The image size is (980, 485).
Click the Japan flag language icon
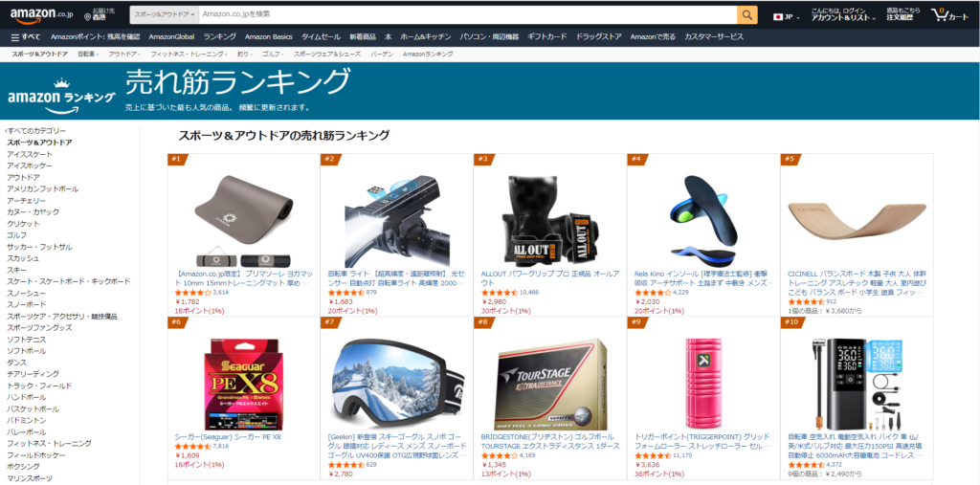[779, 17]
